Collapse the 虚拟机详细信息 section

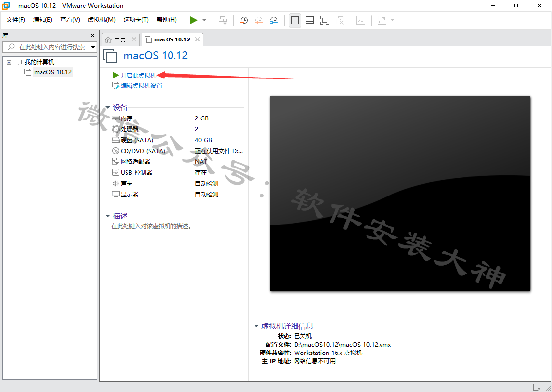click(x=256, y=326)
